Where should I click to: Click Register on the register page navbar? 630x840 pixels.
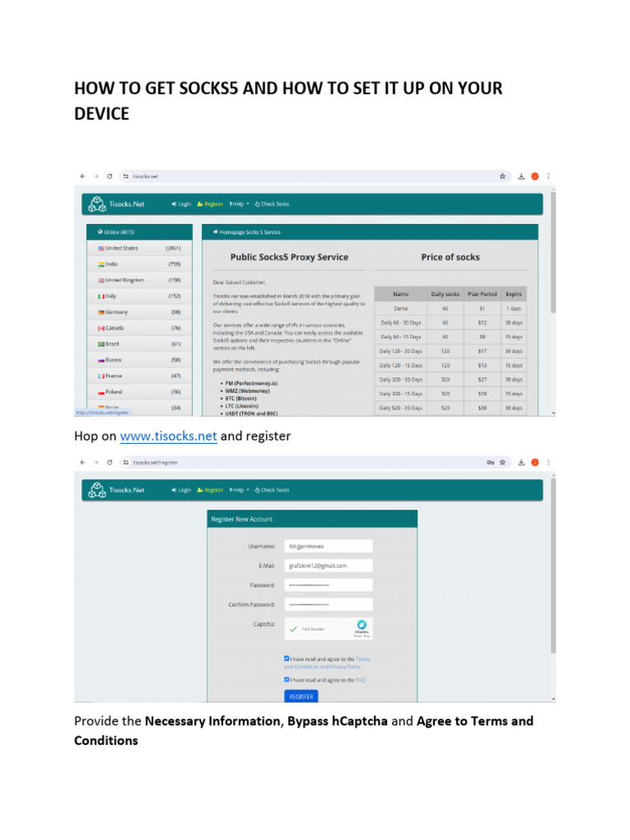[210, 491]
